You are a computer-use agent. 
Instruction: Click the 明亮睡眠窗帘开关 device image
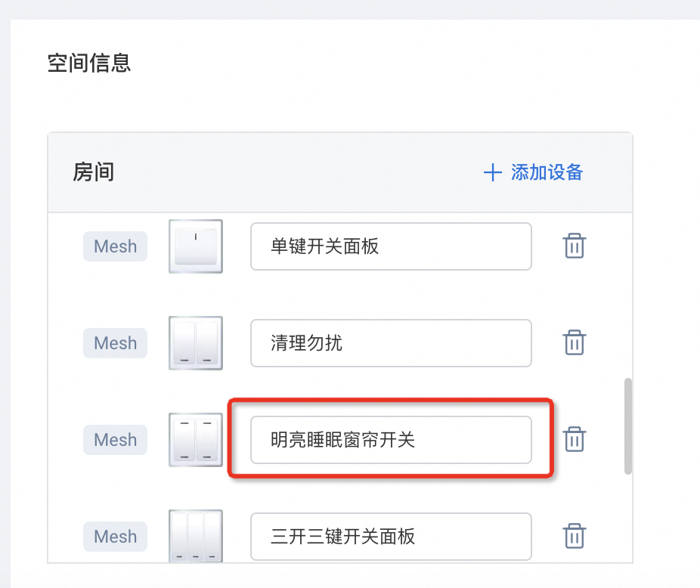(196, 439)
